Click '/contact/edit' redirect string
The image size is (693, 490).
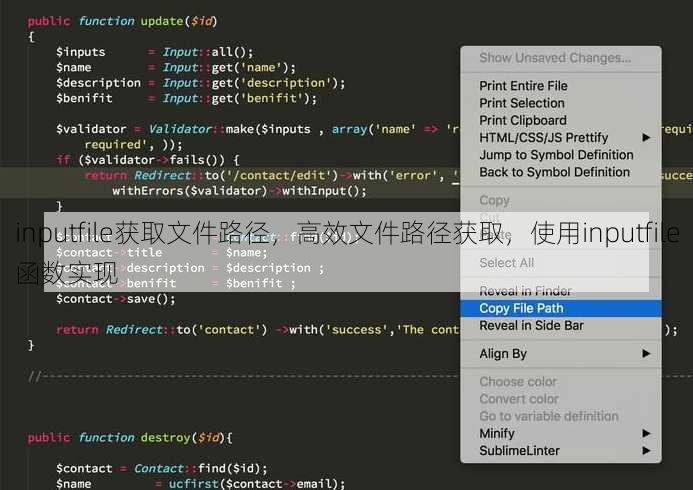click(279, 175)
